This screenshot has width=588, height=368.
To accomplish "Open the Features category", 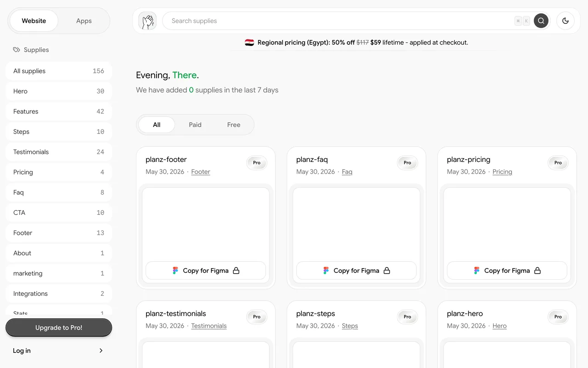I will pos(59,111).
